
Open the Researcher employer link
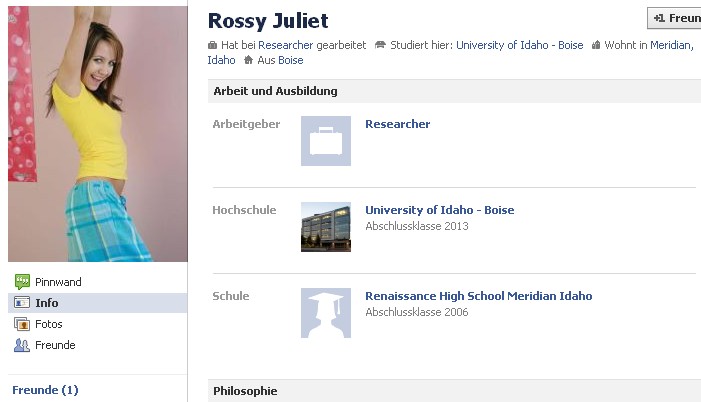(x=397, y=124)
